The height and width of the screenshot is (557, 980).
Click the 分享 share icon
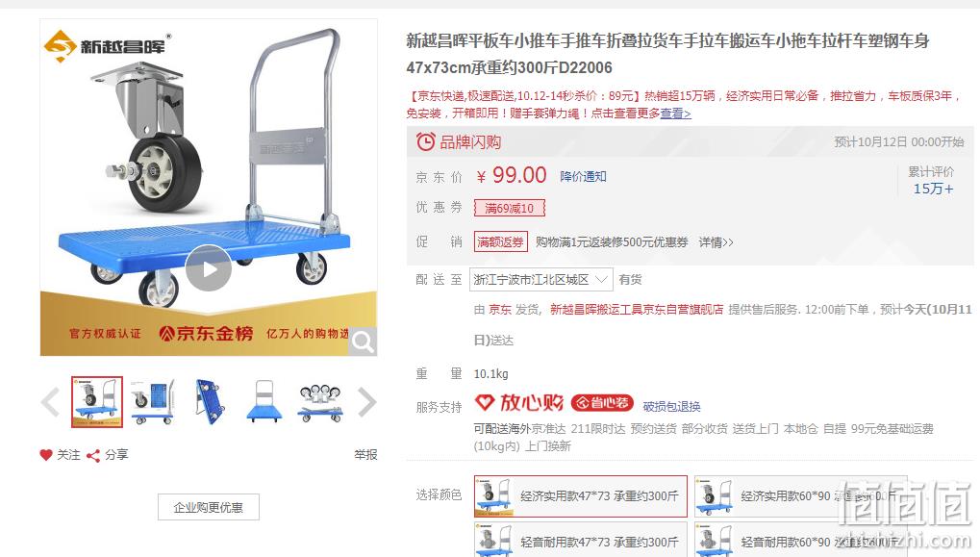(93, 456)
